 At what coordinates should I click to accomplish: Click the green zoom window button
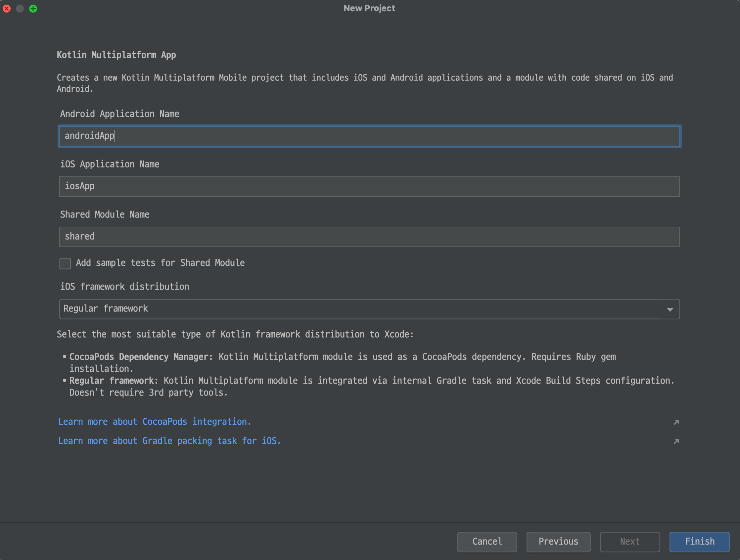(x=33, y=8)
